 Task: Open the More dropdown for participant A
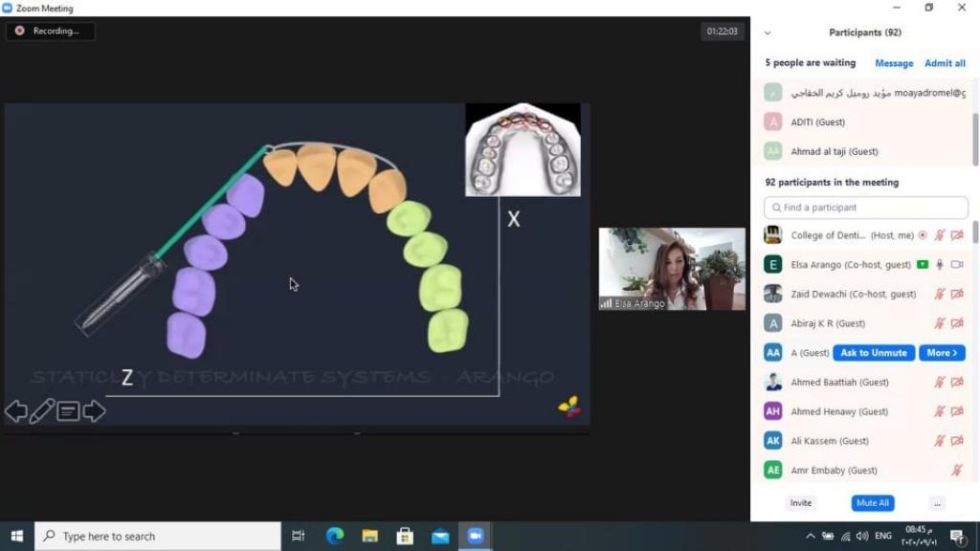tap(942, 353)
